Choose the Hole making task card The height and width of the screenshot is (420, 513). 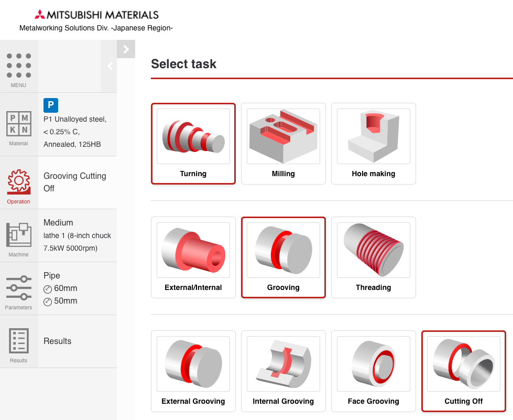(x=373, y=144)
